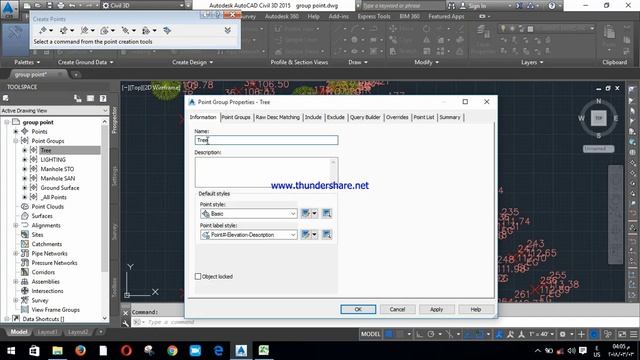The width and height of the screenshot is (640, 360).
Task: Open the Active Drawing View dropdown
Action: [x=54, y=111]
